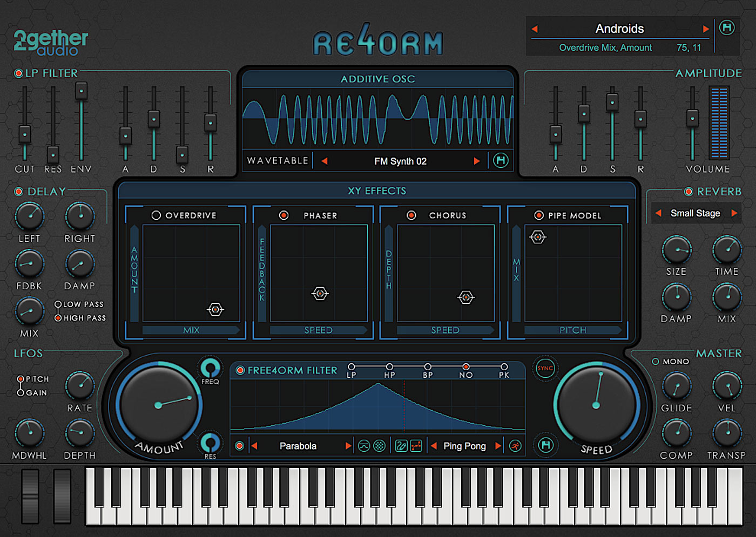Screen dimensions: 756x537
Task: Select the freehand draw pencil icon
Action: pyautogui.click(x=401, y=446)
